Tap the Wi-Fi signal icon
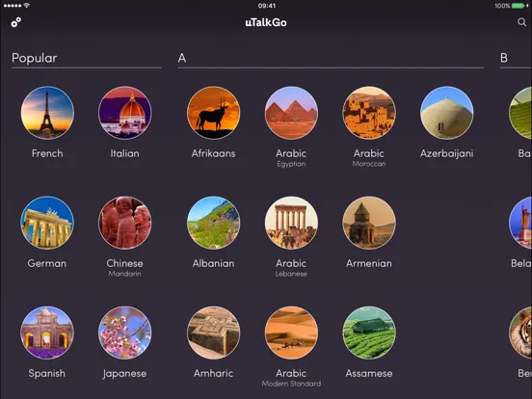This screenshot has height=399, width=532. [27, 6]
